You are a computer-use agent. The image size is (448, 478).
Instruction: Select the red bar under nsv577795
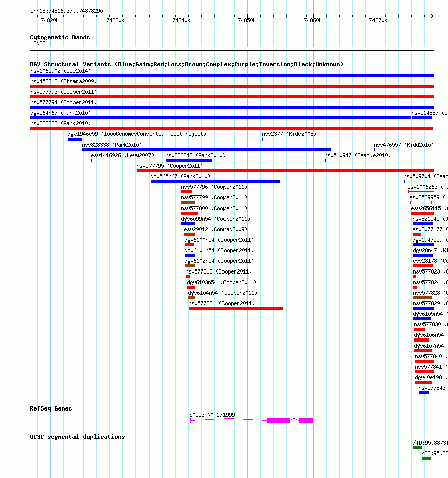pos(285,171)
